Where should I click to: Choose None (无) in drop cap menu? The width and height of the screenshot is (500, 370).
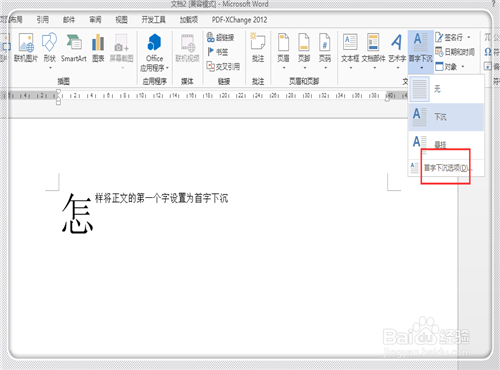pyautogui.click(x=446, y=89)
